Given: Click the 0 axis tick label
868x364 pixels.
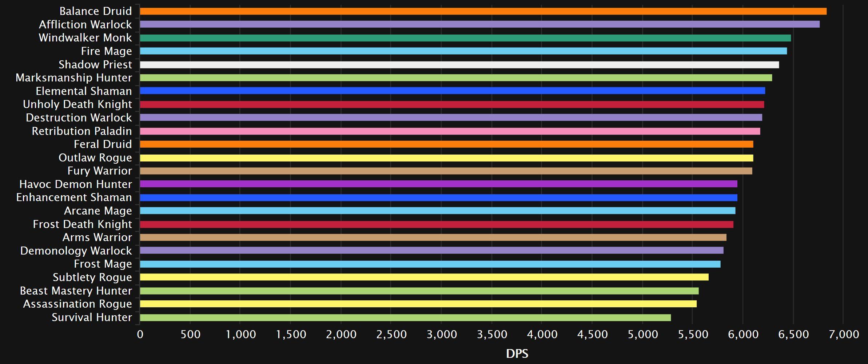Looking at the screenshot, I should tap(140, 334).
